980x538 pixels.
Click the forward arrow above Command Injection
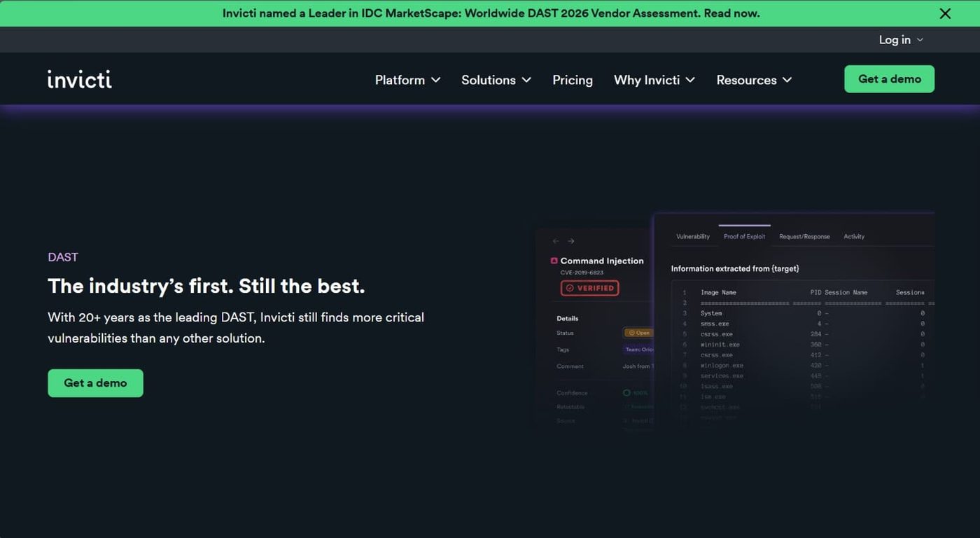(570, 241)
